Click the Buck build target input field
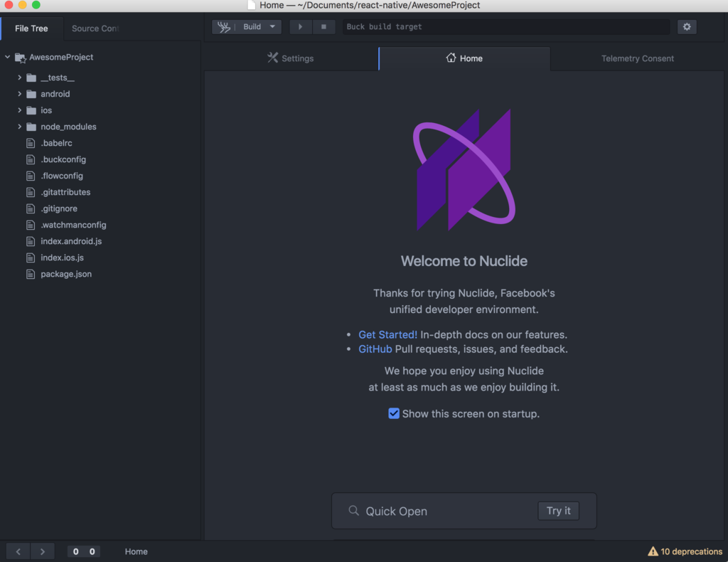 (505, 27)
